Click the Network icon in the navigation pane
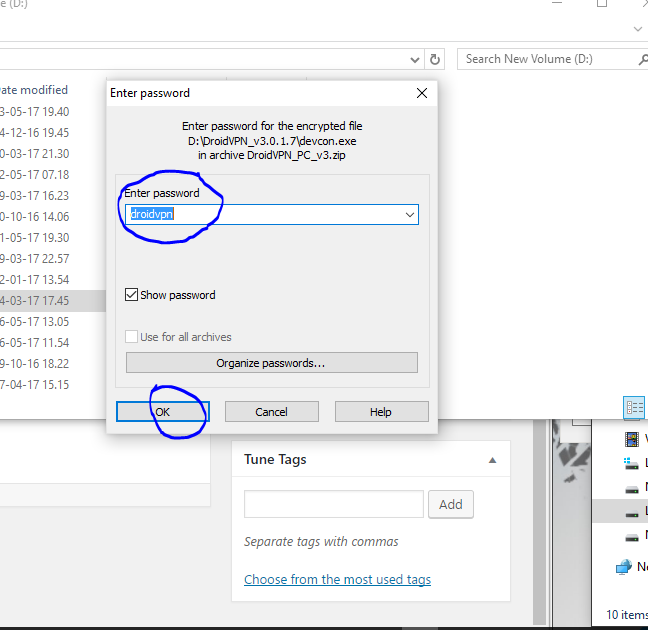The image size is (648, 630). point(624,567)
